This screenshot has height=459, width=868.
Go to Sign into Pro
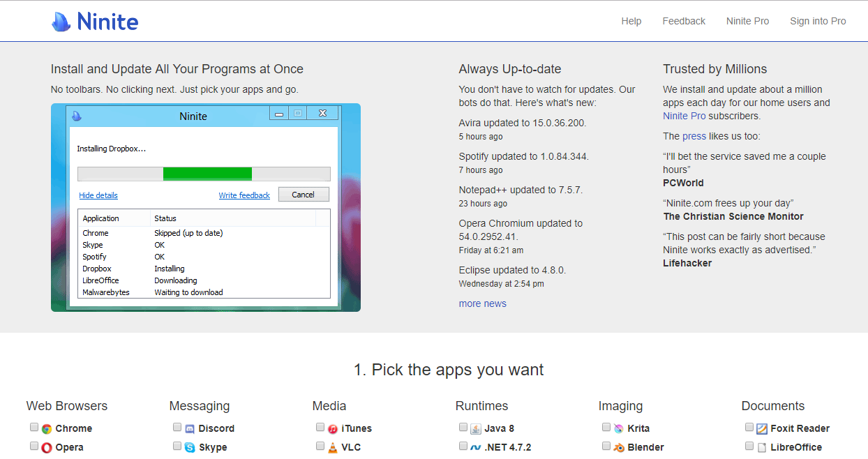point(817,21)
